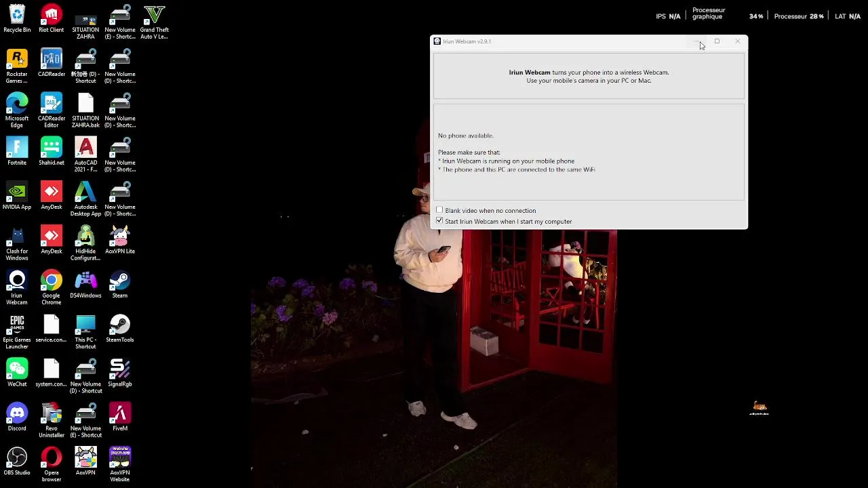Launch Riot Client from the desktop
Viewport: 868px width, 488px height.
coord(51,19)
